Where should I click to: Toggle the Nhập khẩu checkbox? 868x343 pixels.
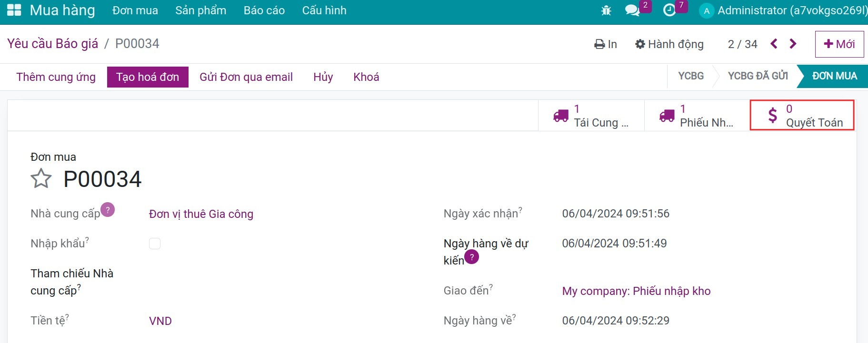pos(155,244)
